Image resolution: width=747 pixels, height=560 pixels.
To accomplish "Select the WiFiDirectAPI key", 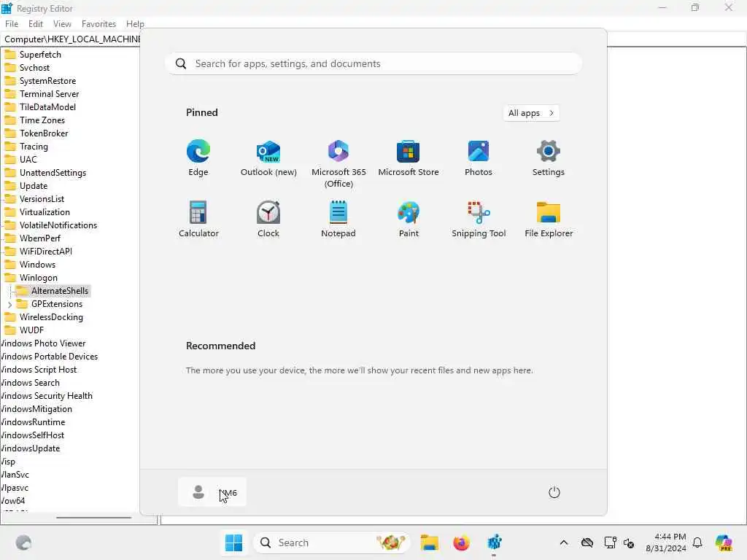I will pyautogui.click(x=46, y=252).
